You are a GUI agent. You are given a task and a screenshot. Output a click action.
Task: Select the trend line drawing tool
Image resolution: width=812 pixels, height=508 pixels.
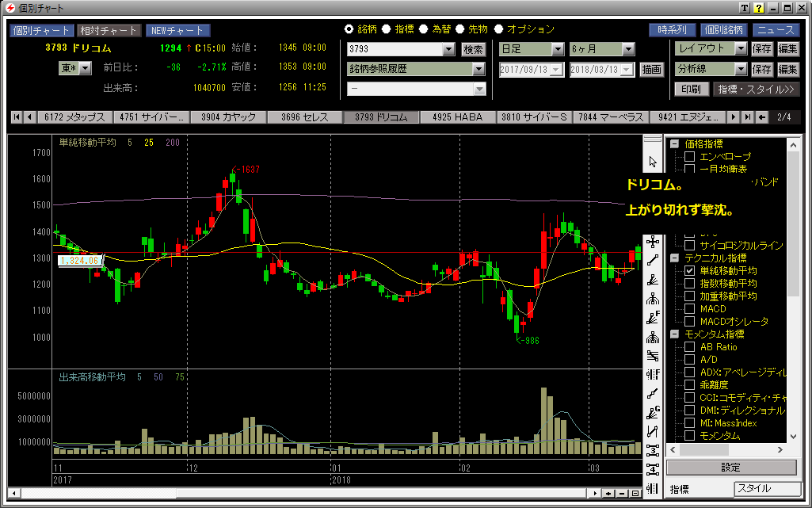pos(653,260)
